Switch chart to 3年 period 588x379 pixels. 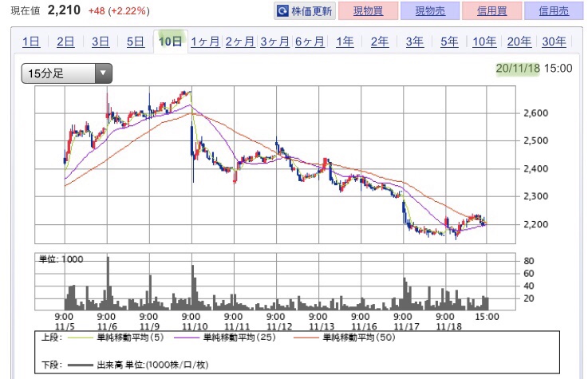pos(415,41)
